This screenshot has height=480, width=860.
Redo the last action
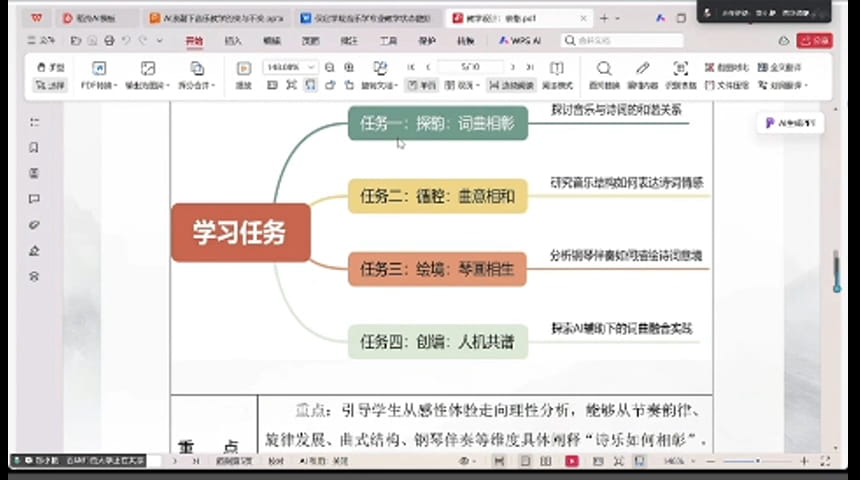[143, 41]
